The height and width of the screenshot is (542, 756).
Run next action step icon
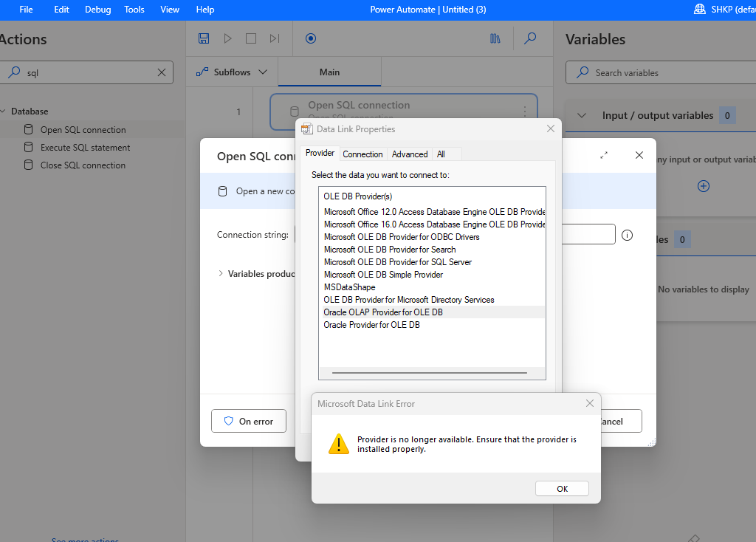pyautogui.click(x=275, y=38)
